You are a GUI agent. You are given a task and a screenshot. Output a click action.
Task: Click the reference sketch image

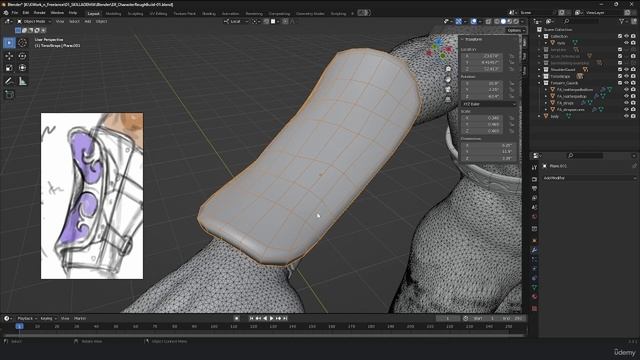(x=92, y=196)
